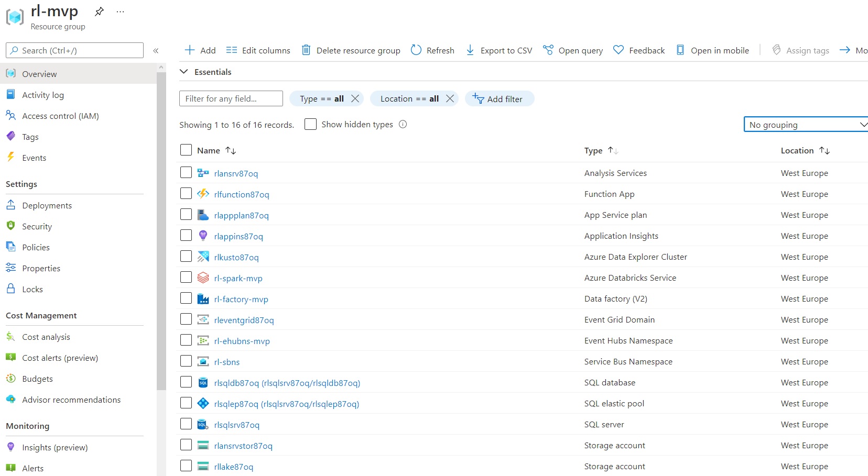Check the box for rlkusto87oq
Screen dimensions: 868x476
(186, 256)
